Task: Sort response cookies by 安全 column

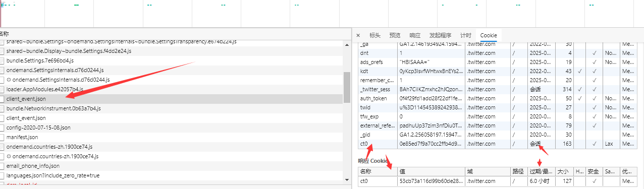Action: (x=594, y=171)
